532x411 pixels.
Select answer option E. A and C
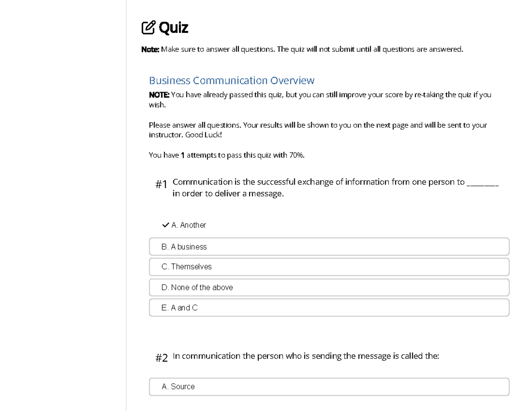[328, 307]
